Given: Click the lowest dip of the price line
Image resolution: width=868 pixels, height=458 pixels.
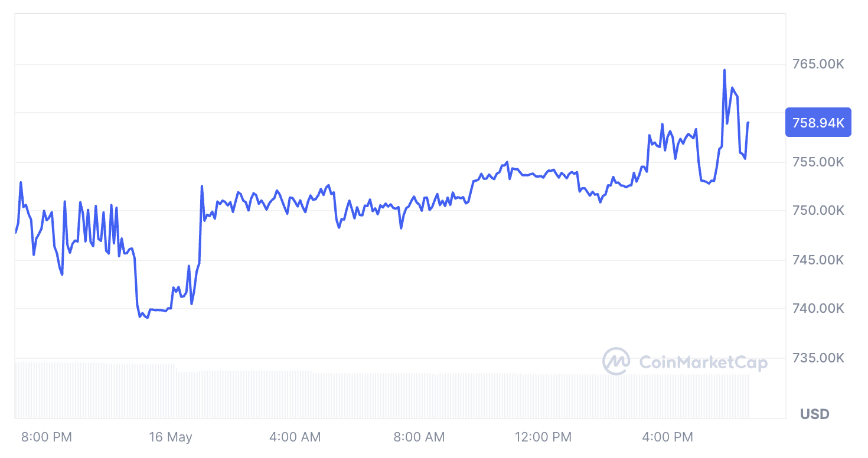Looking at the screenshot, I should point(147,318).
